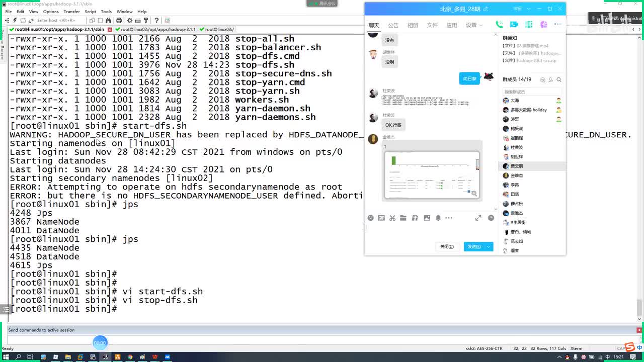Open the Script menu in SecureCRT
644x362 pixels.
pyautogui.click(x=90, y=12)
